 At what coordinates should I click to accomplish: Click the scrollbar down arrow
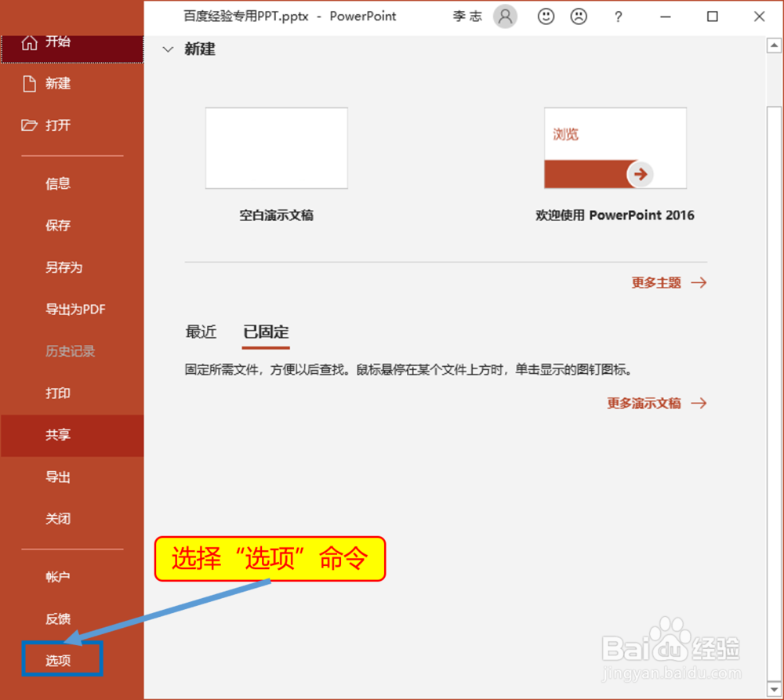[774, 690]
